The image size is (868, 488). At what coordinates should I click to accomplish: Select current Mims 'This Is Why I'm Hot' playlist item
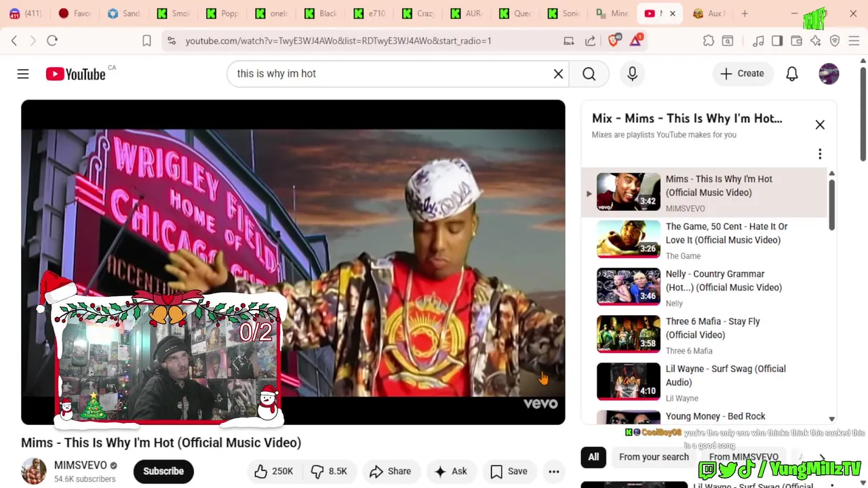(x=705, y=192)
